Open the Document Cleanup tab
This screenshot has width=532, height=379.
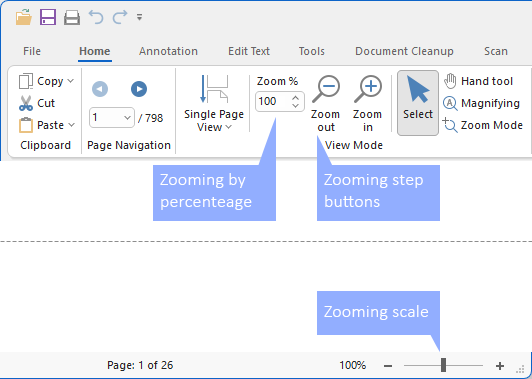[404, 51]
